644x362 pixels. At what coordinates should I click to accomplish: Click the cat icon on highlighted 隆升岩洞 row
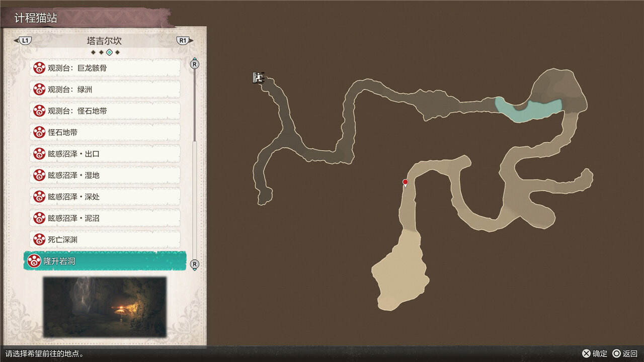pyautogui.click(x=34, y=261)
